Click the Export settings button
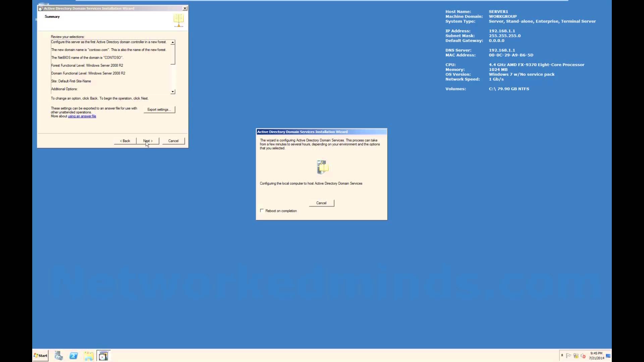 click(159, 110)
